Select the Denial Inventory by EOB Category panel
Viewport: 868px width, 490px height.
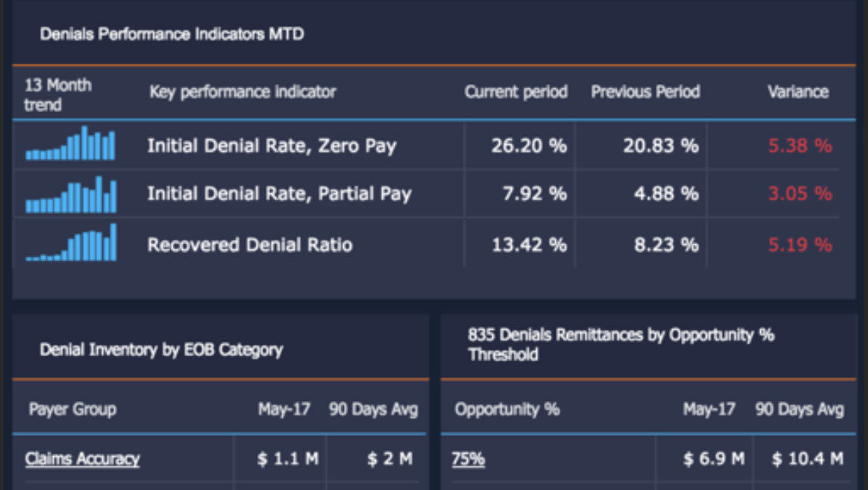(x=162, y=349)
